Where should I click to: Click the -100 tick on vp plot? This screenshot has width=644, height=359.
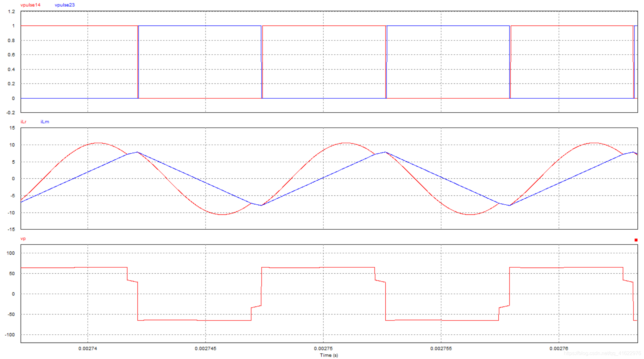[10, 335]
